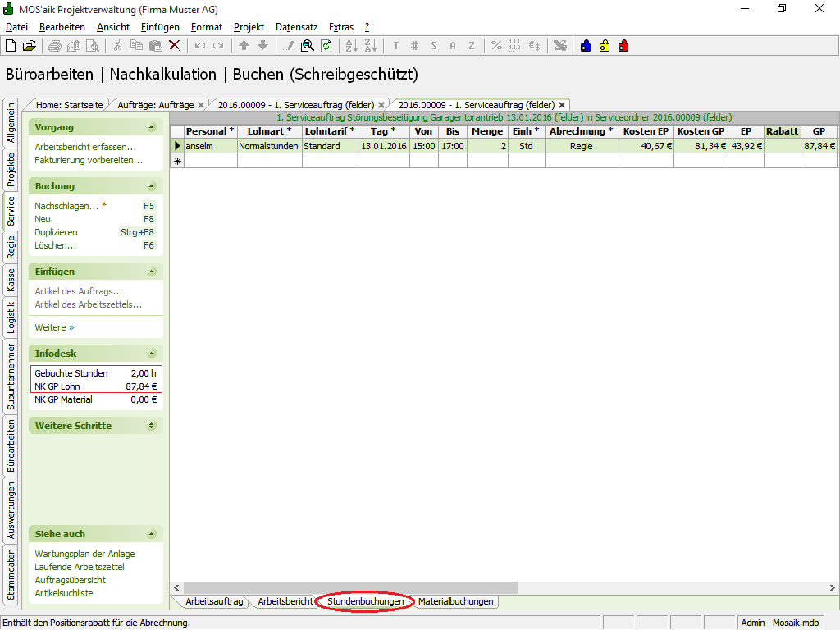Open the Datensatz menu

pos(296,27)
